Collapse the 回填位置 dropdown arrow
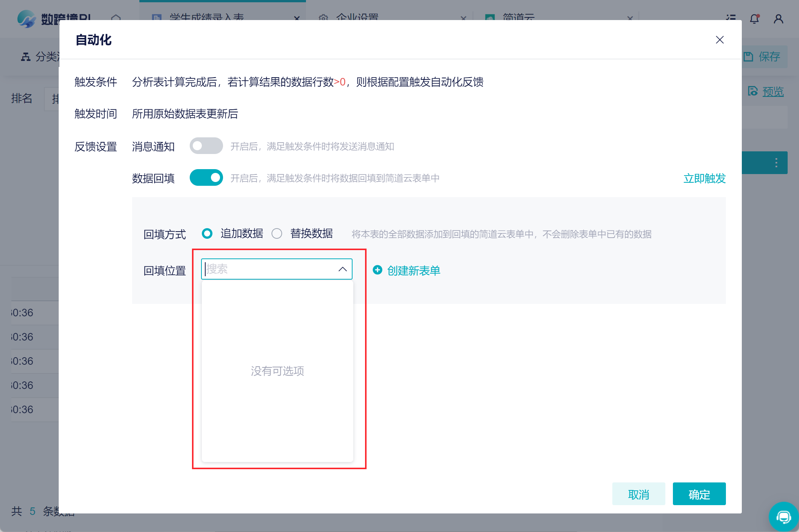Screen dimensions: 799x532 [342, 269]
